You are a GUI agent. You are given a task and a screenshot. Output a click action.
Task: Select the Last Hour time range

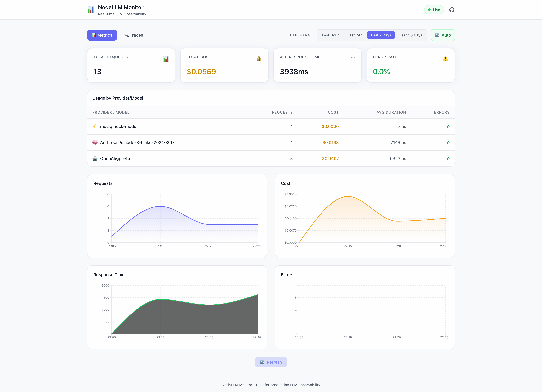point(330,35)
